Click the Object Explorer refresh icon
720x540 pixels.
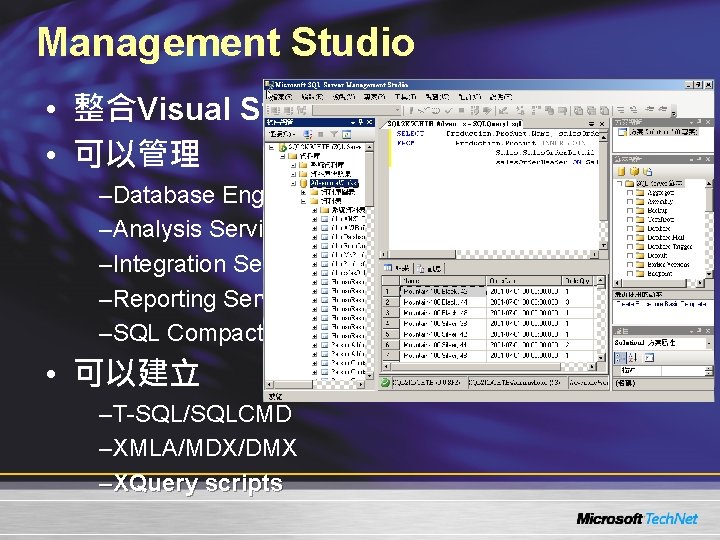pyautogui.click(x=346, y=134)
